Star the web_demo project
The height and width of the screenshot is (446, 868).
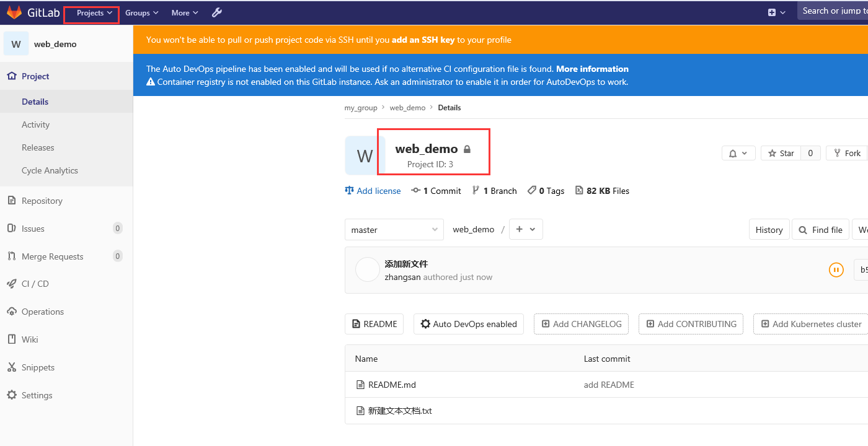click(781, 153)
